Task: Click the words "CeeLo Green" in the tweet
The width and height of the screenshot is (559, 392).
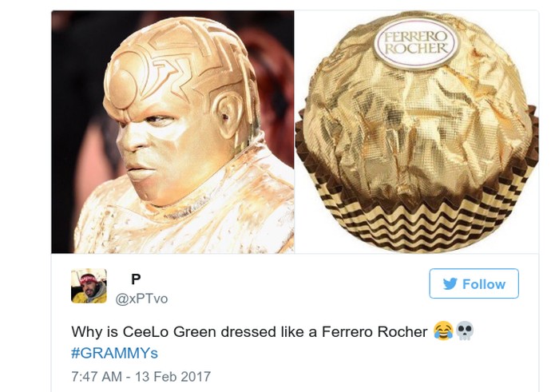Action: 169,332
